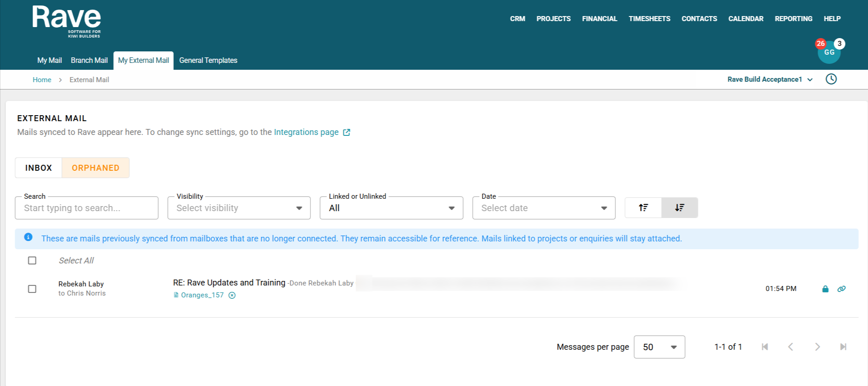Select the My External Mail tab
This screenshot has height=386, width=868.
tap(144, 60)
